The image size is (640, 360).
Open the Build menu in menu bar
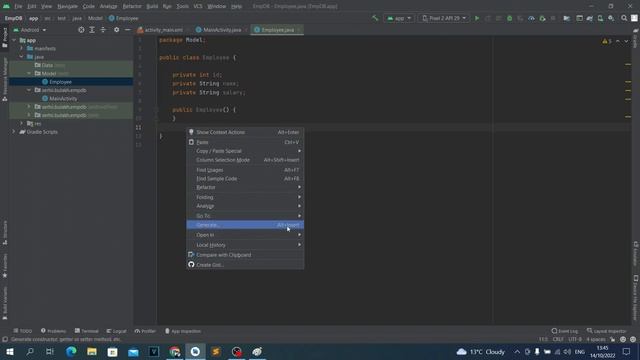click(152, 6)
